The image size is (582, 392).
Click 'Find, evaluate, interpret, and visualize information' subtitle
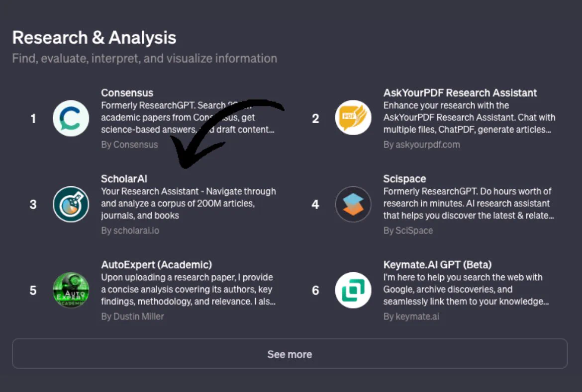tap(145, 58)
